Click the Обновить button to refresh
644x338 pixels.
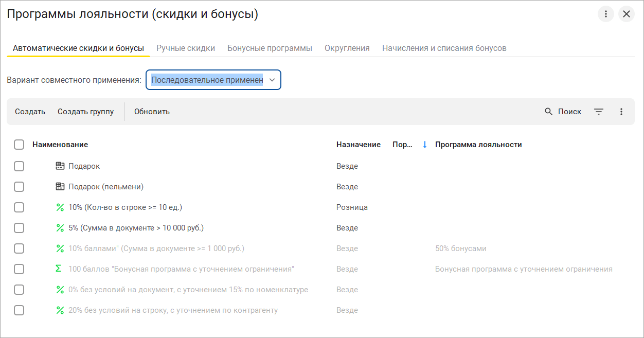pyautogui.click(x=152, y=112)
